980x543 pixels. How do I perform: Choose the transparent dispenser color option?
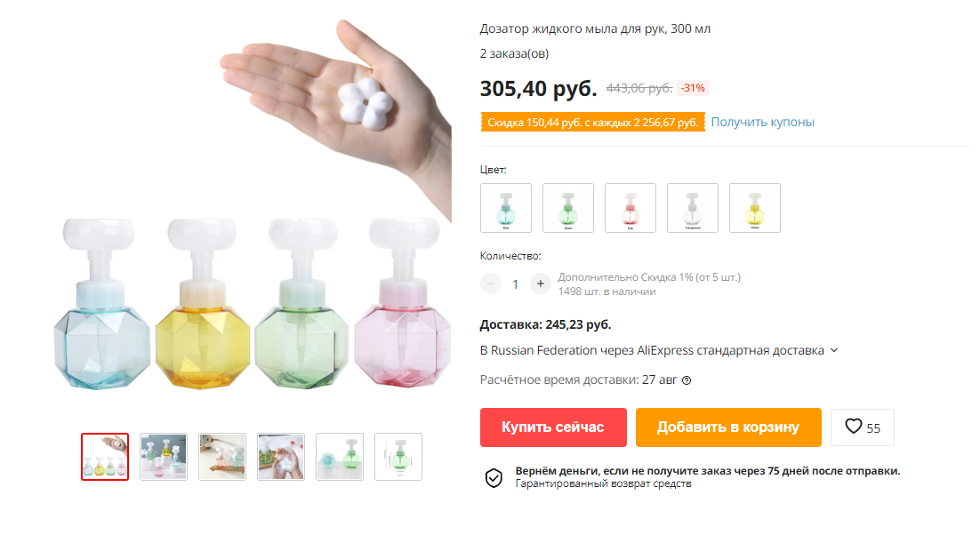click(x=693, y=208)
